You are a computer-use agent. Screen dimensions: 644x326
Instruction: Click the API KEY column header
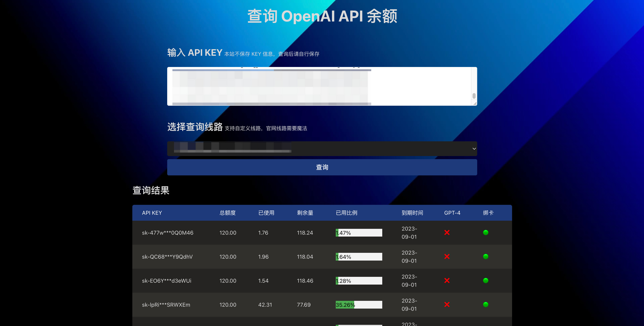pyautogui.click(x=152, y=213)
